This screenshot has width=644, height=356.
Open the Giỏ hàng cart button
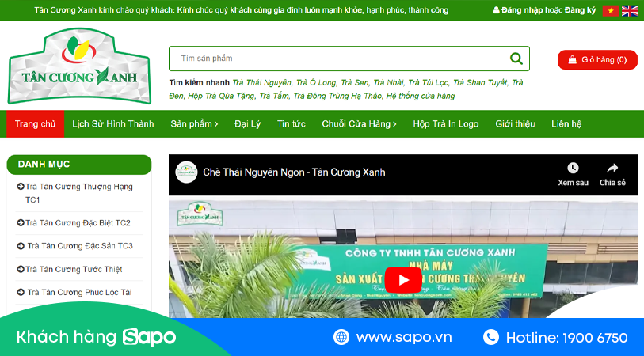[x=597, y=59]
